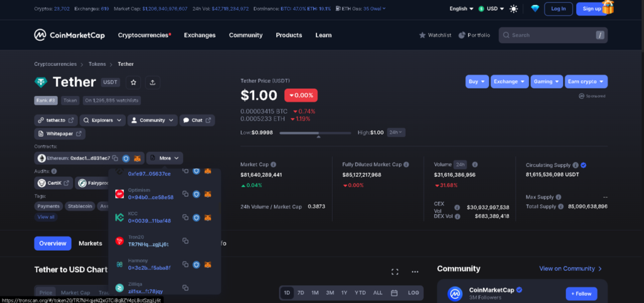Add Tether to watchlist star button

coord(133,82)
